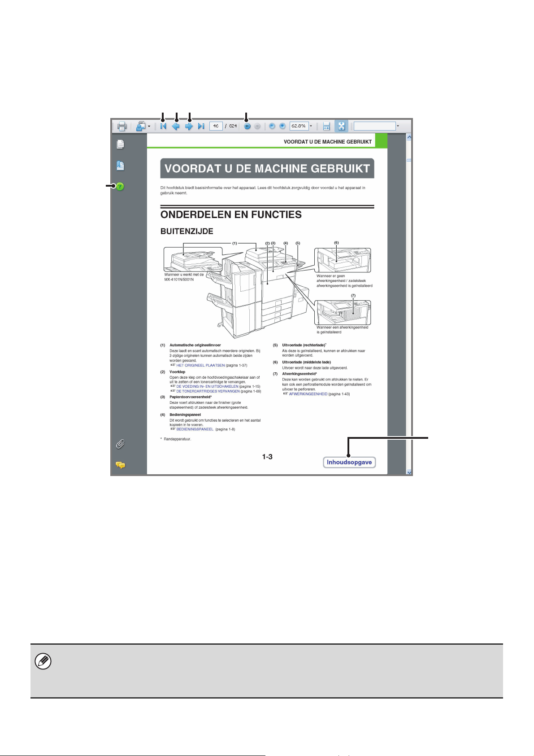
Task: Go to the previous page
Action: 176,127
